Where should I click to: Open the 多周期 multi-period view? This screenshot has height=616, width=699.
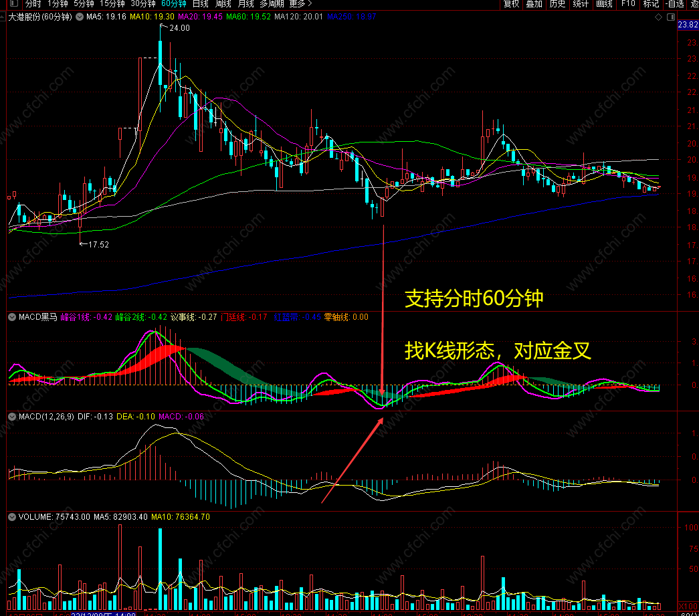point(272,4)
